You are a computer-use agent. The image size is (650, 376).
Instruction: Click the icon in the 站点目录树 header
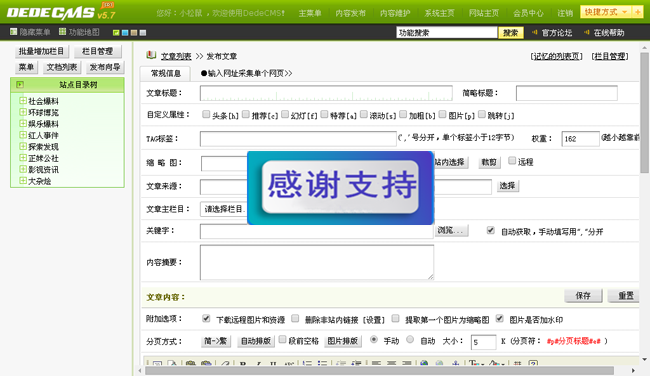[19, 85]
